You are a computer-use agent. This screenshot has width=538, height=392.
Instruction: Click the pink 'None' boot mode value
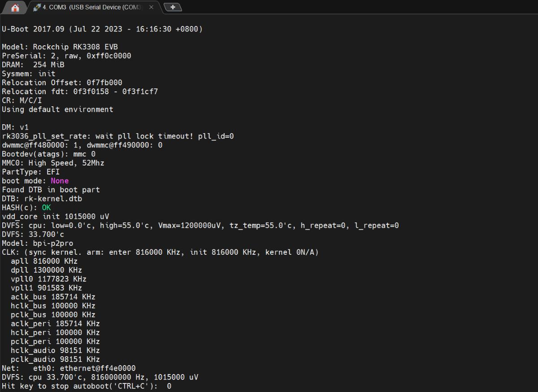60,181
